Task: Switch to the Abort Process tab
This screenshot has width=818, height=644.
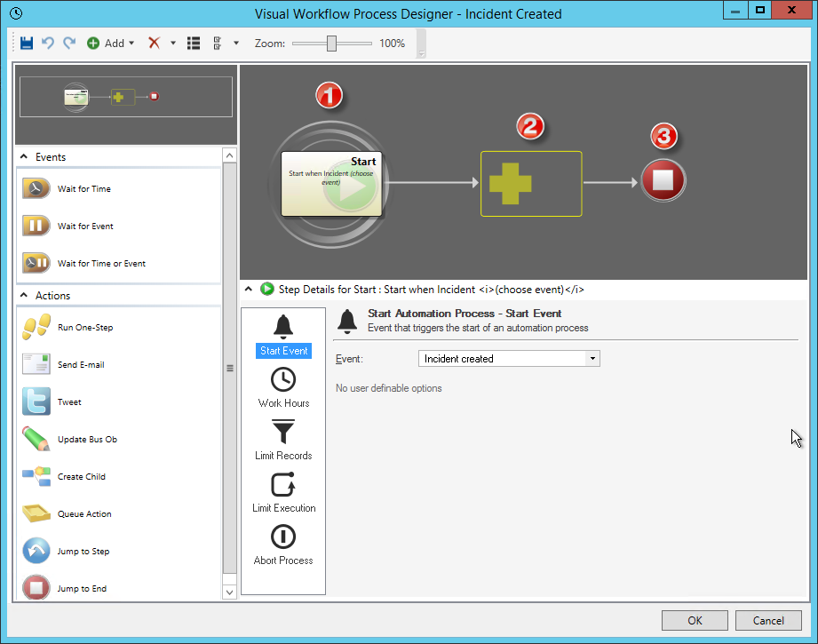Action: click(x=283, y=545)
